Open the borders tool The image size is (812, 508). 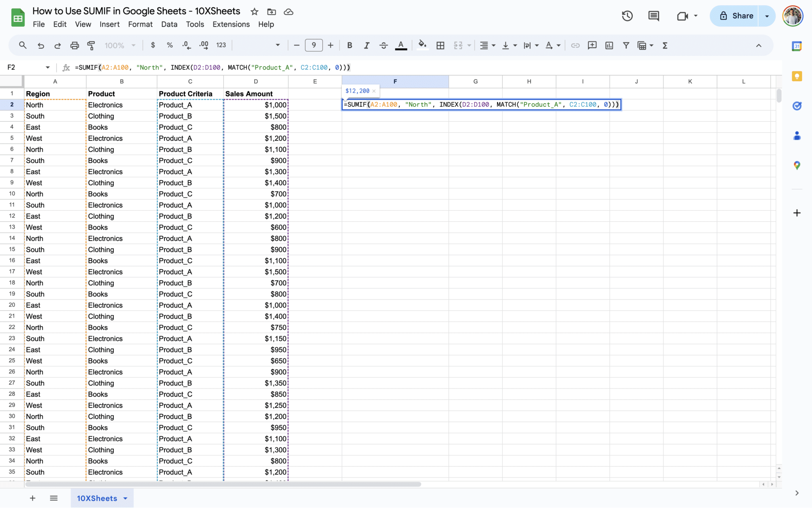click(440, 45)
